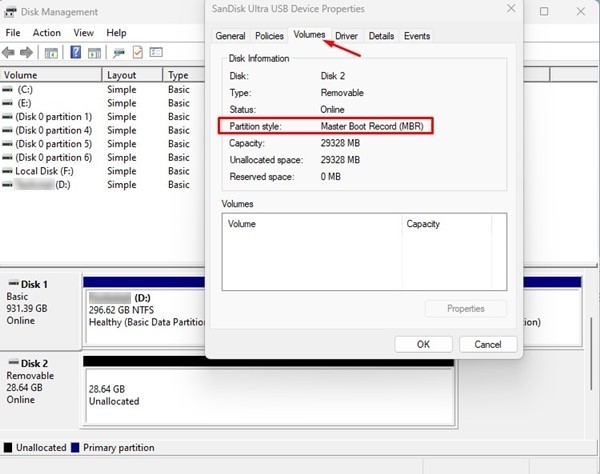Click the blue Help question mark icon
Image resolution: width=600 pixels, height=474 pixels.
75,52
